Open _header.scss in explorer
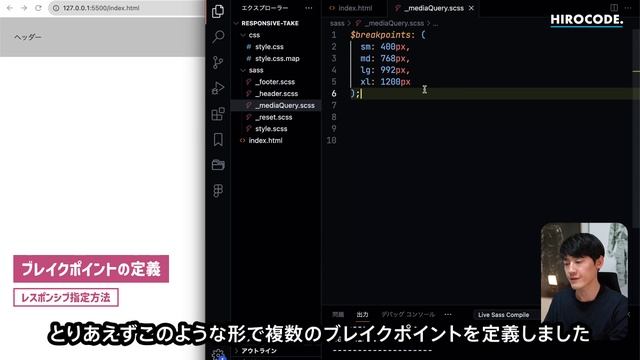This screenshot has width=640, height=360. click(x=276, y=93)
